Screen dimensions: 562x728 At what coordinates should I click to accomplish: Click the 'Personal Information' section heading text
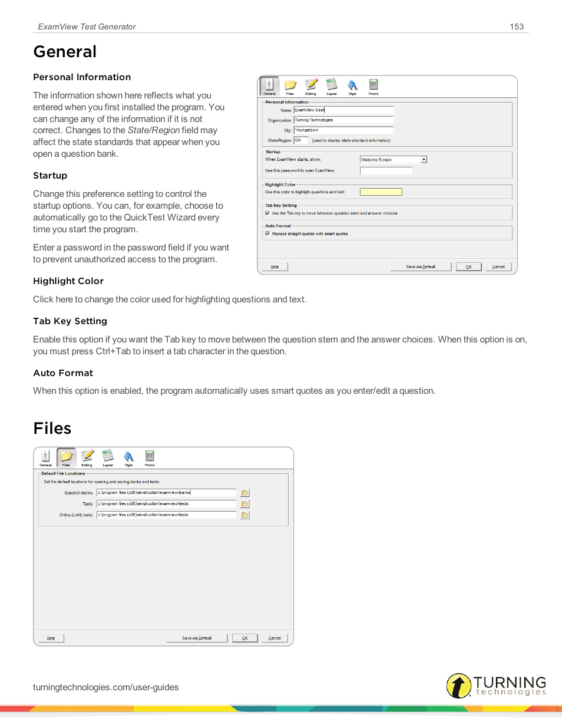[x=82, y=77]
